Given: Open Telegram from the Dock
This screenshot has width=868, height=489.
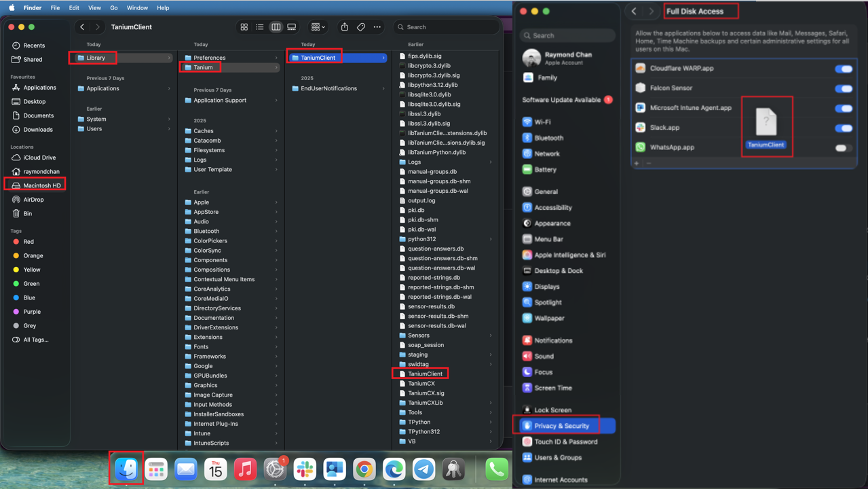Looking at the screenshot, I should pyautogui.click(x=424, y=469).
